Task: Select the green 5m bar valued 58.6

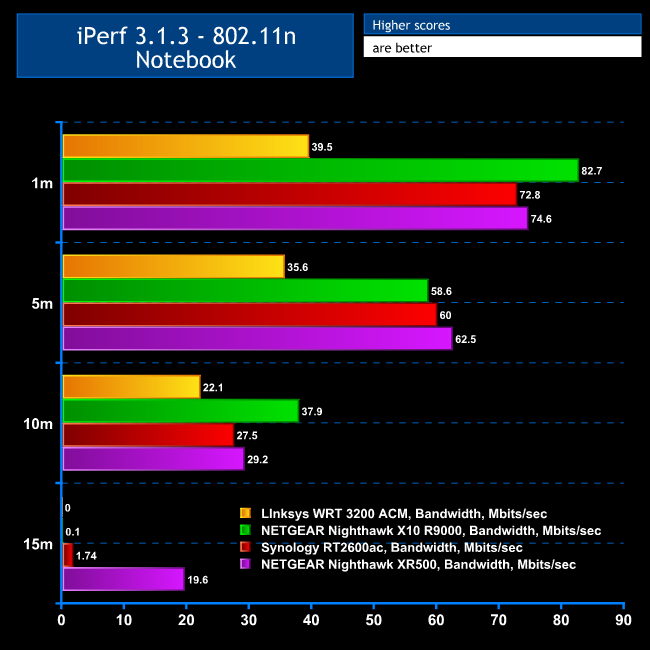Action: pyautogui.click(x=245, y=290)
